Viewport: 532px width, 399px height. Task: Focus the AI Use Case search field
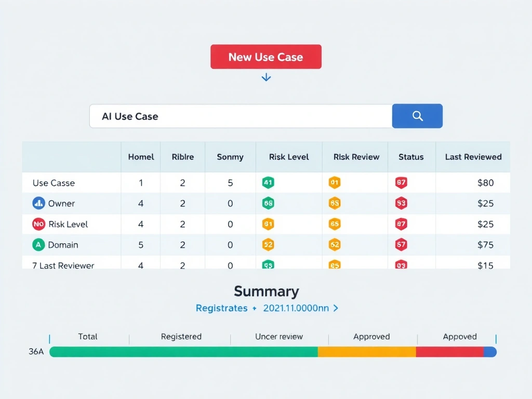241,116
